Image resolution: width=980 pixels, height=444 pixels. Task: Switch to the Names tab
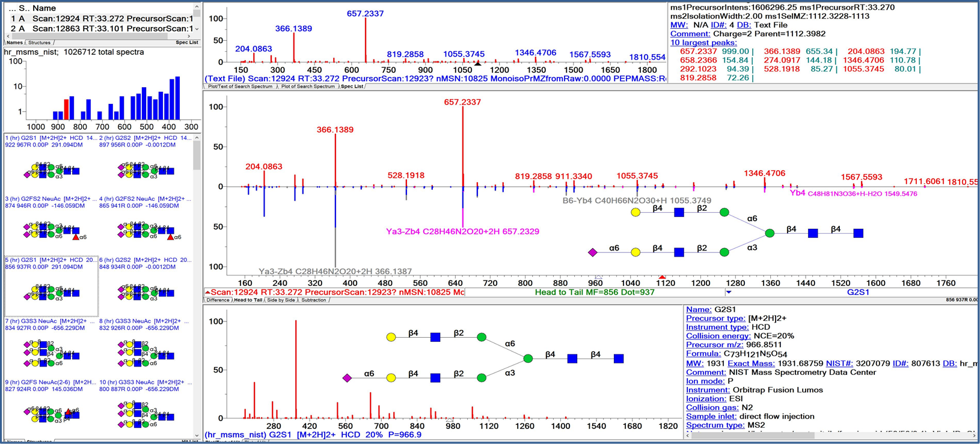pyautogui.click(x=14, y=43)
